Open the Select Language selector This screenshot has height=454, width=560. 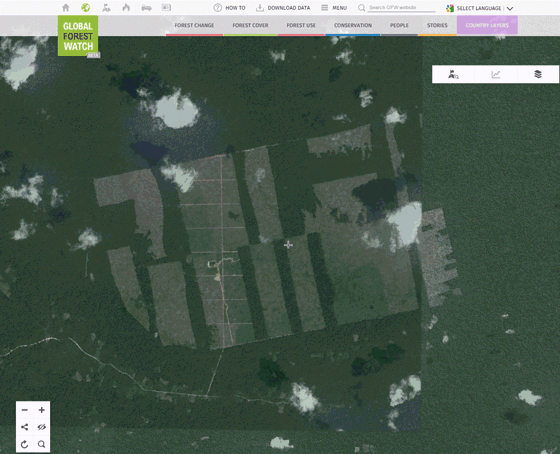(479, 8)
